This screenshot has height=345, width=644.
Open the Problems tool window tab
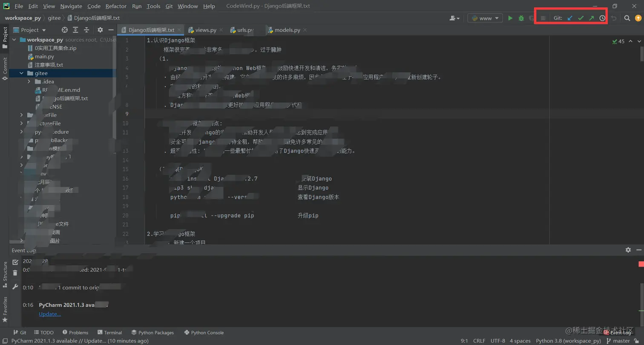[x=75, y=333]
